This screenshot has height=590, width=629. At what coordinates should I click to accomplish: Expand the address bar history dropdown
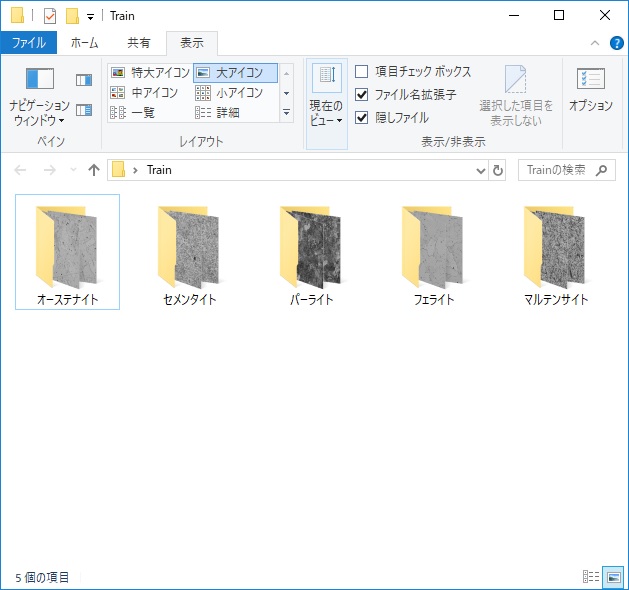click(x=481, y=170)
